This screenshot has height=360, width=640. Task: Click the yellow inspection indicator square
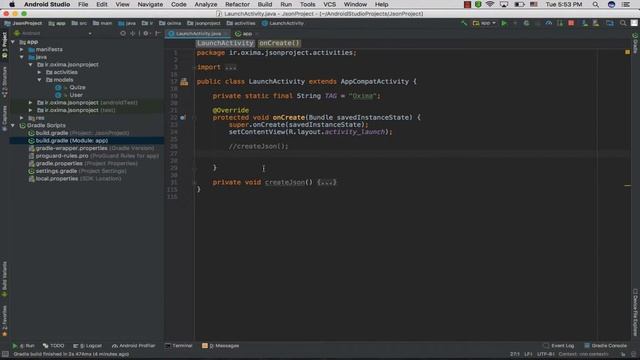pos(627,52)
